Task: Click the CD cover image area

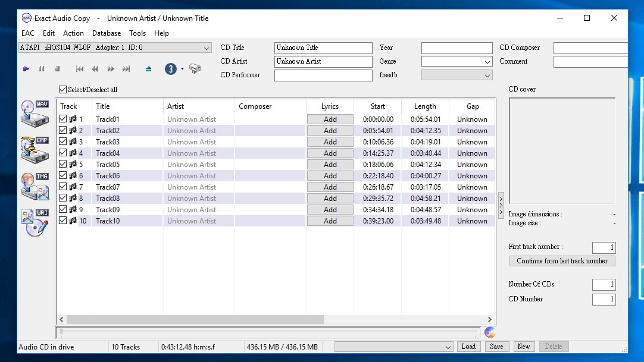Action: (562, 151)
